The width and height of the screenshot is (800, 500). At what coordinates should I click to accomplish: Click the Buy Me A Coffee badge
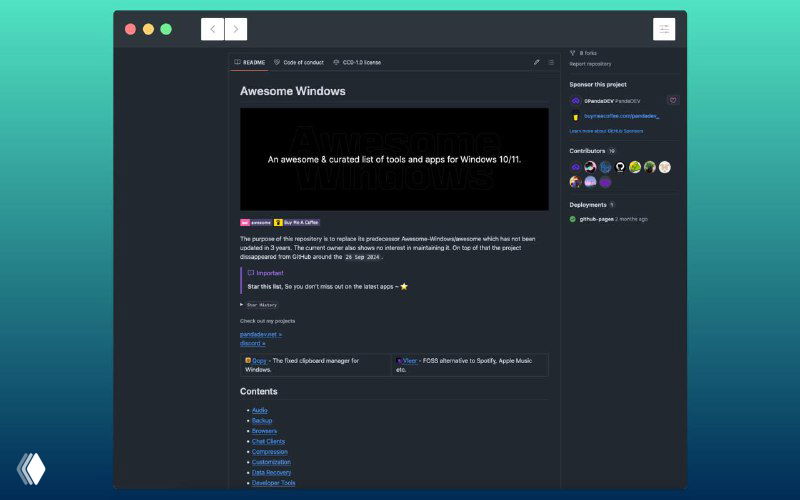click(x=297, y=222)
